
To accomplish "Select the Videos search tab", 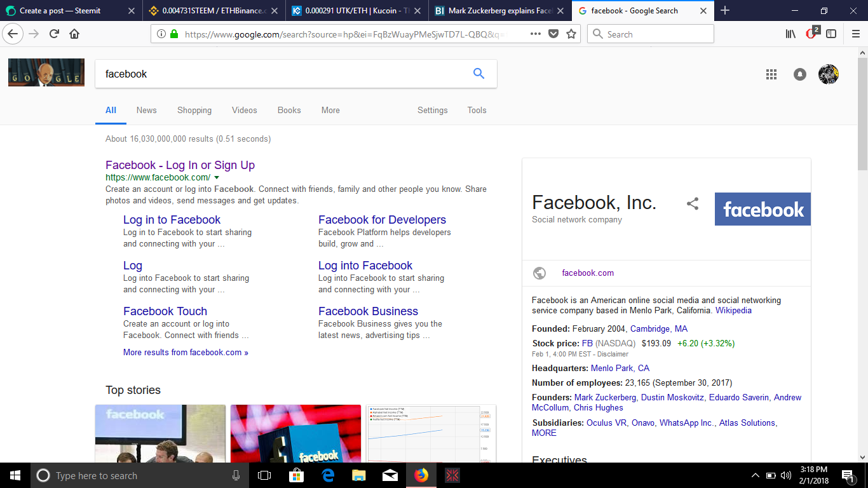I will (245, 110).
